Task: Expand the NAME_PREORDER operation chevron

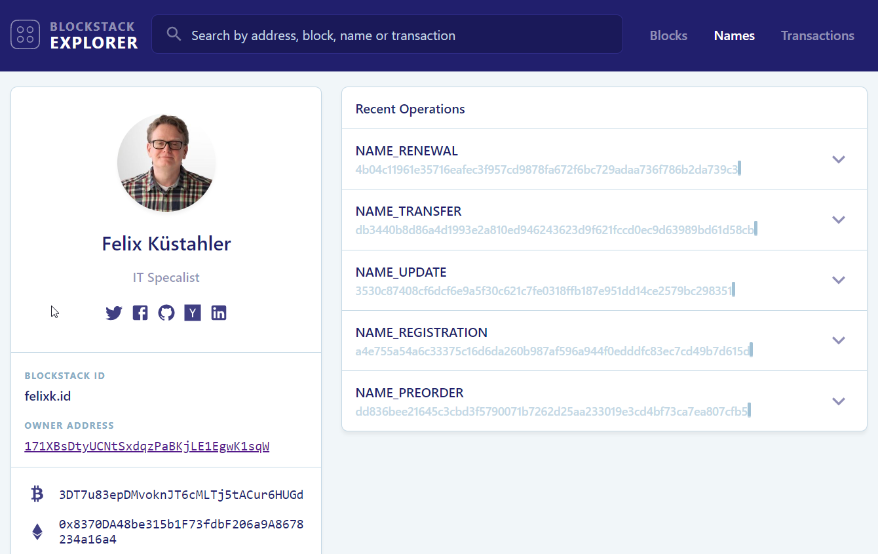Action: pyautogui.click(x=838, y=401)
